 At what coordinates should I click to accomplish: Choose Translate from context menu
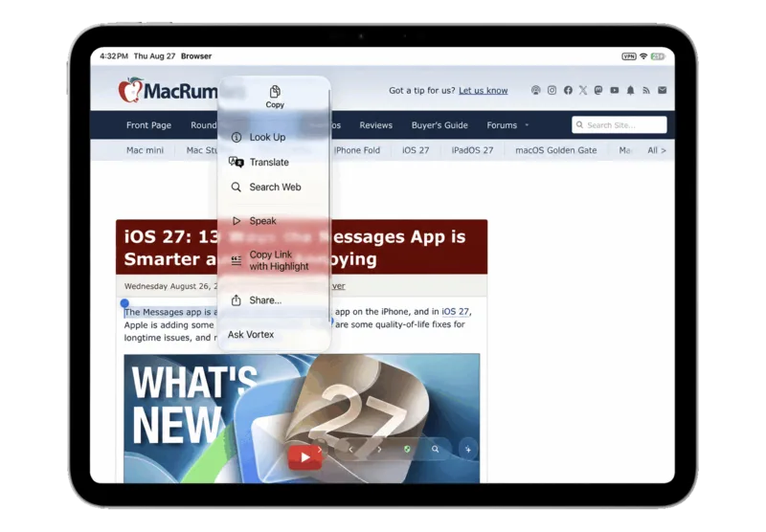(x=269, y=162)
